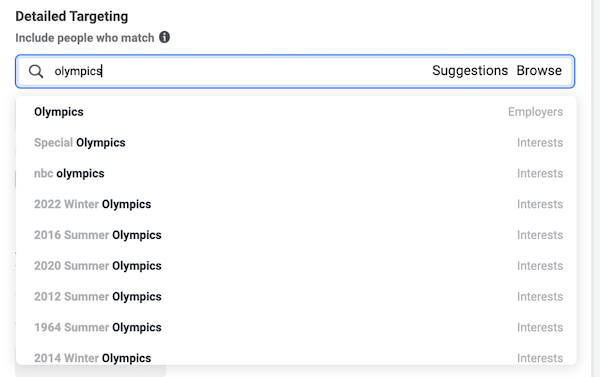The image size is (600, 377).
Task: Click the Interests label beside nbc olympics
Action: coord(540,173)
